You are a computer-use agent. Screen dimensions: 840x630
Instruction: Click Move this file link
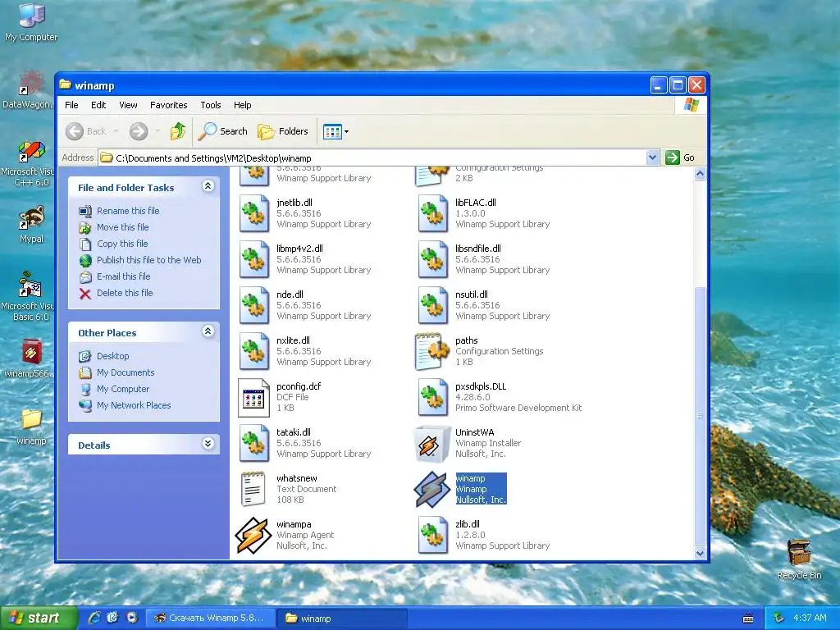point(123,227)
